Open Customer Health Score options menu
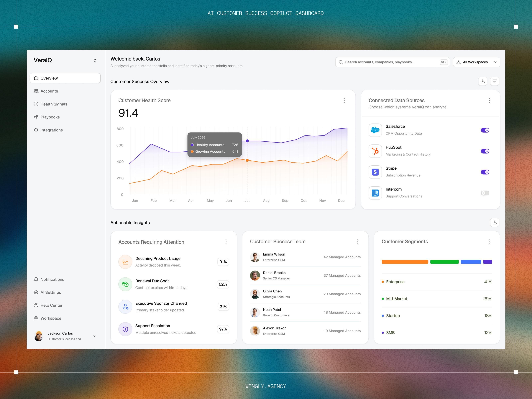The width and height of the screenshot is (532, 399). point(345,101)
